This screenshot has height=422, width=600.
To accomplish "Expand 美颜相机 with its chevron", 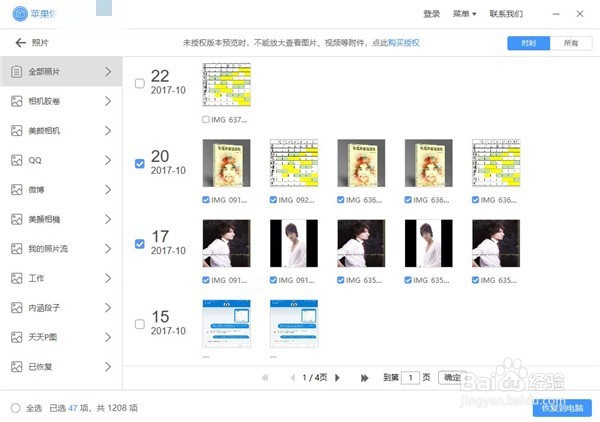I will (x=108, y=130).
